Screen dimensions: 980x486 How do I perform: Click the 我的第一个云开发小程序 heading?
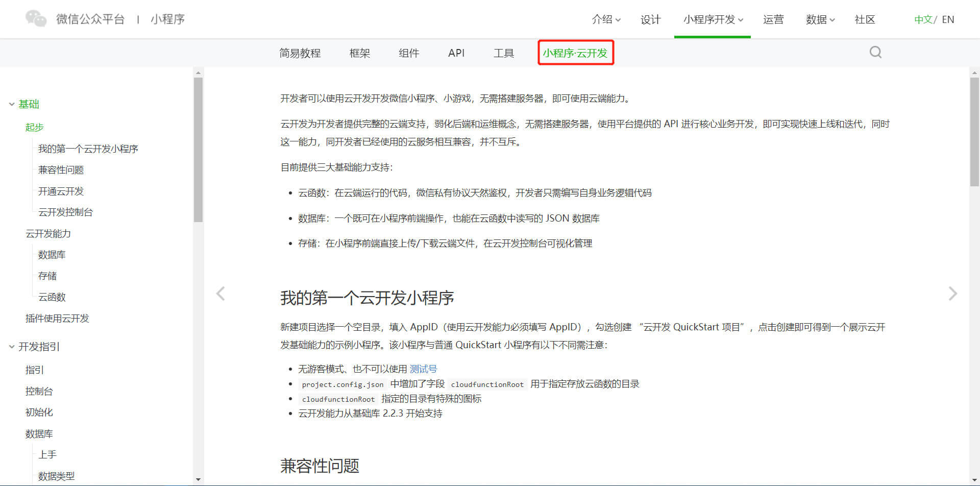click(367, 298)
